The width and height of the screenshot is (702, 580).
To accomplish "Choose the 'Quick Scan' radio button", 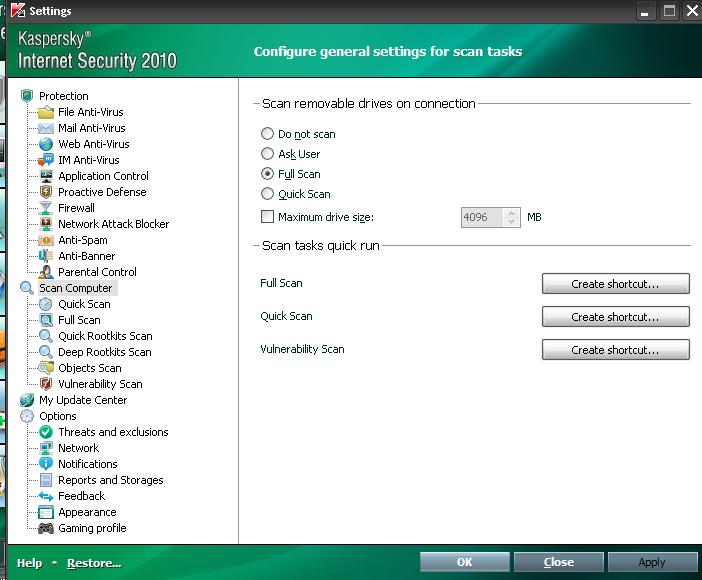I will pos(267,194).
